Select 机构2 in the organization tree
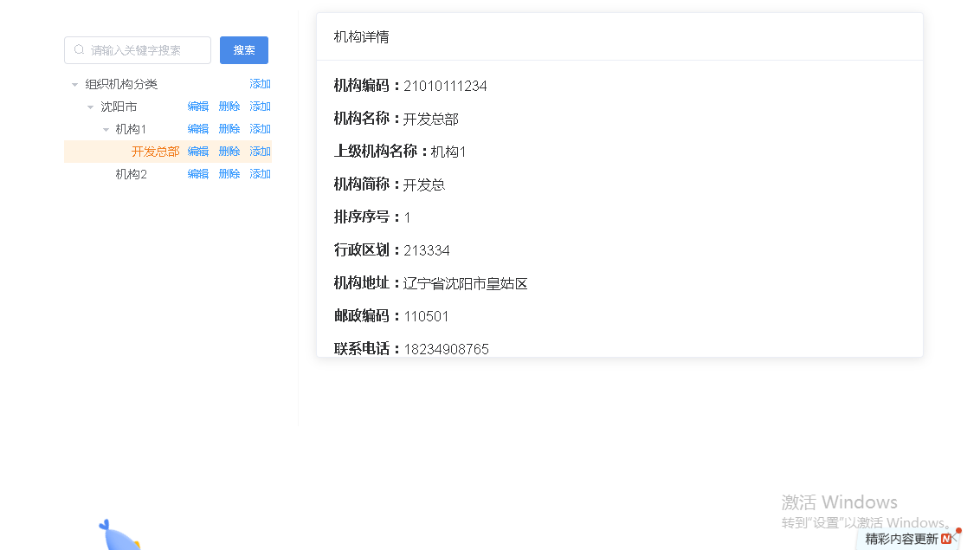980x550 pixels. pos(131,173)
